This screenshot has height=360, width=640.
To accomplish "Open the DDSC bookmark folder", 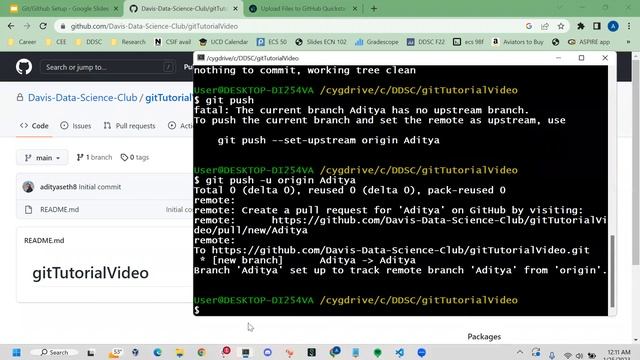I will (89, 42).
